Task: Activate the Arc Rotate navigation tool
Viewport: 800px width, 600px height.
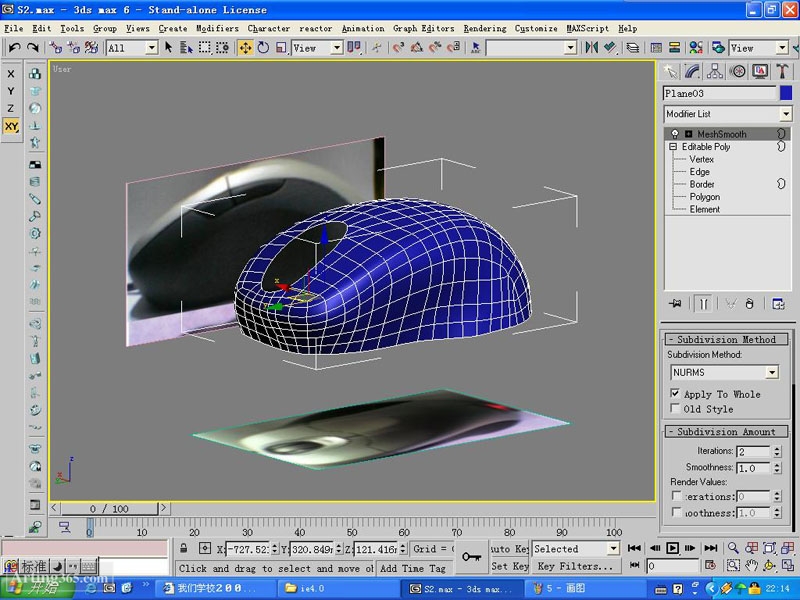Action: pos(768,566)
